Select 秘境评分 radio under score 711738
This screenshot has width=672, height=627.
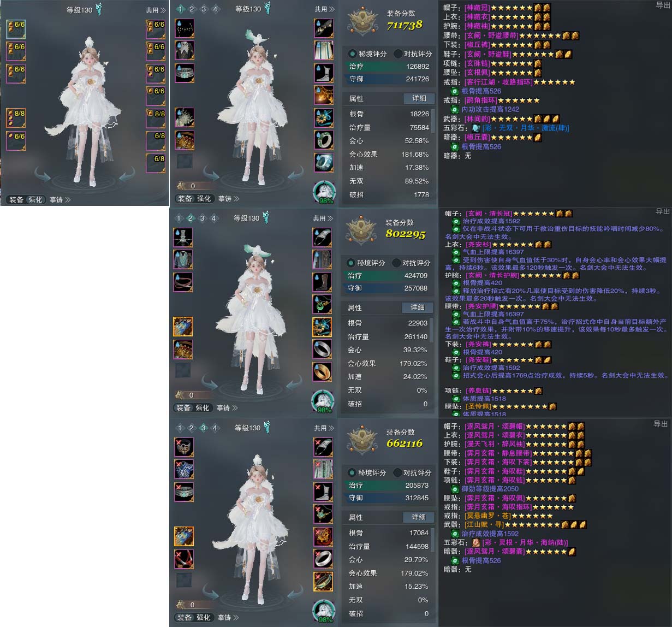coord(353,54)
